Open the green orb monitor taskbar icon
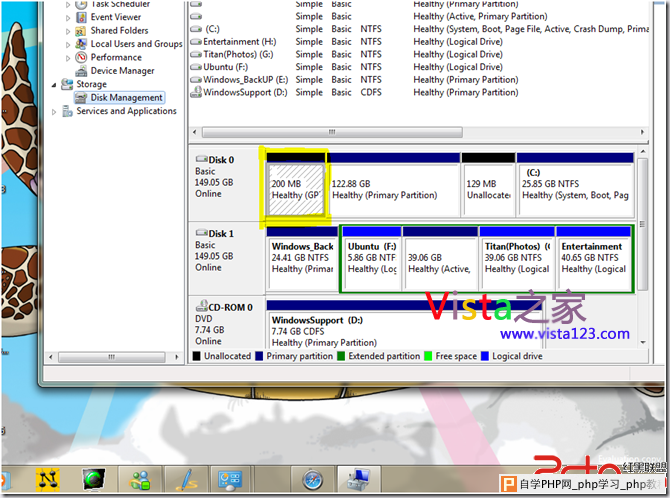 94,479
